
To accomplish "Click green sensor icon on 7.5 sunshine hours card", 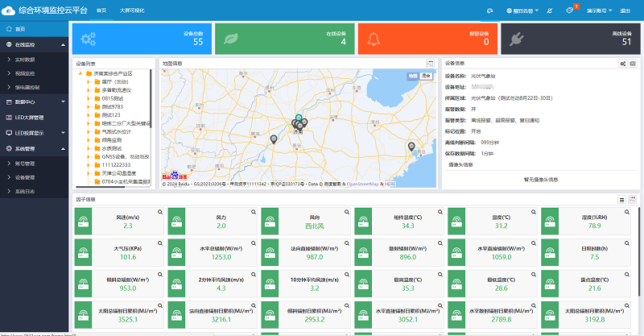I will click(x=550, y=252).
